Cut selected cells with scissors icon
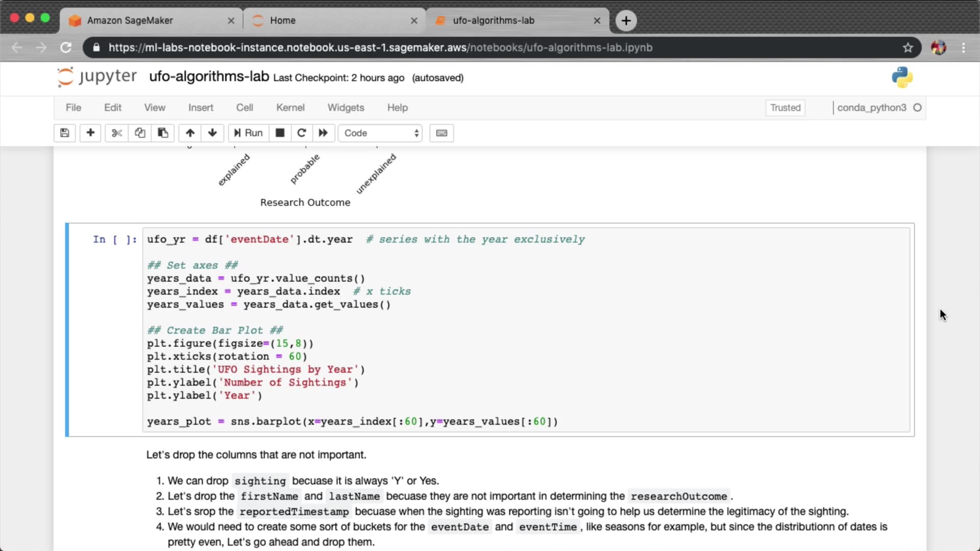Screen dimensions: 980x551 117,133
